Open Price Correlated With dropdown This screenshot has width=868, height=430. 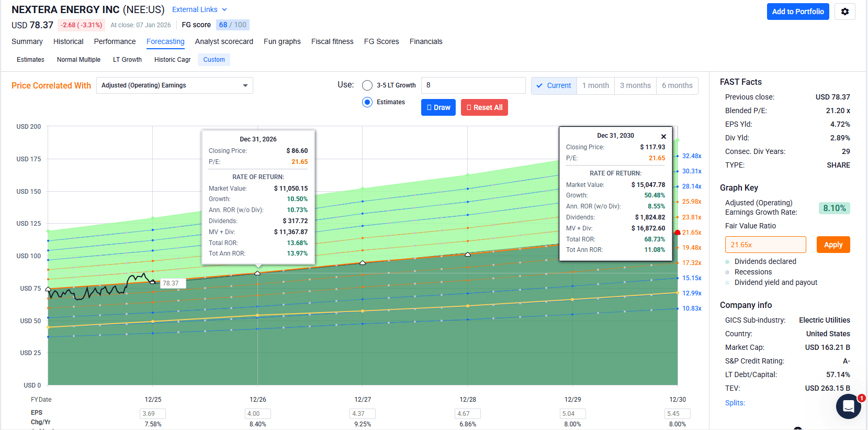[x=174, y=85]
